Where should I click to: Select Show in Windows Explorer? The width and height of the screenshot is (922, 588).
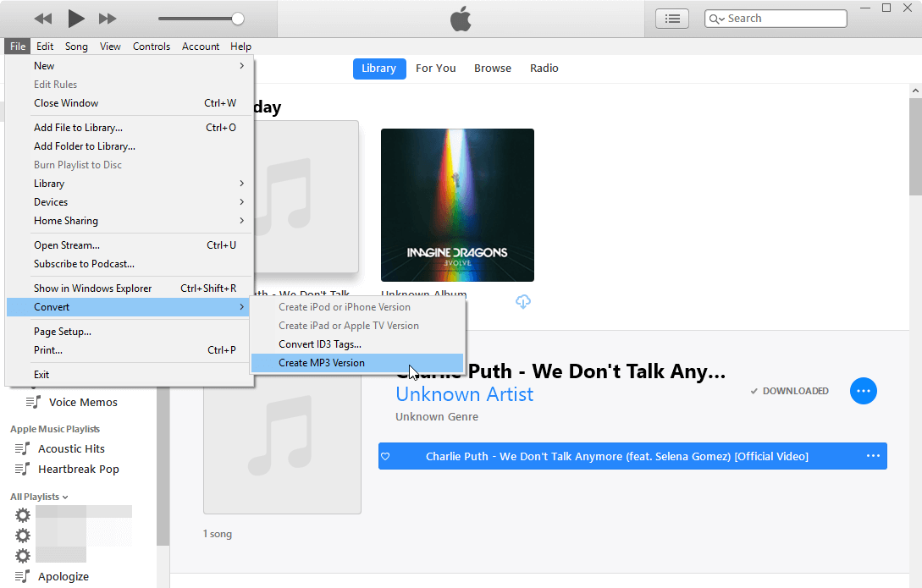130,289
